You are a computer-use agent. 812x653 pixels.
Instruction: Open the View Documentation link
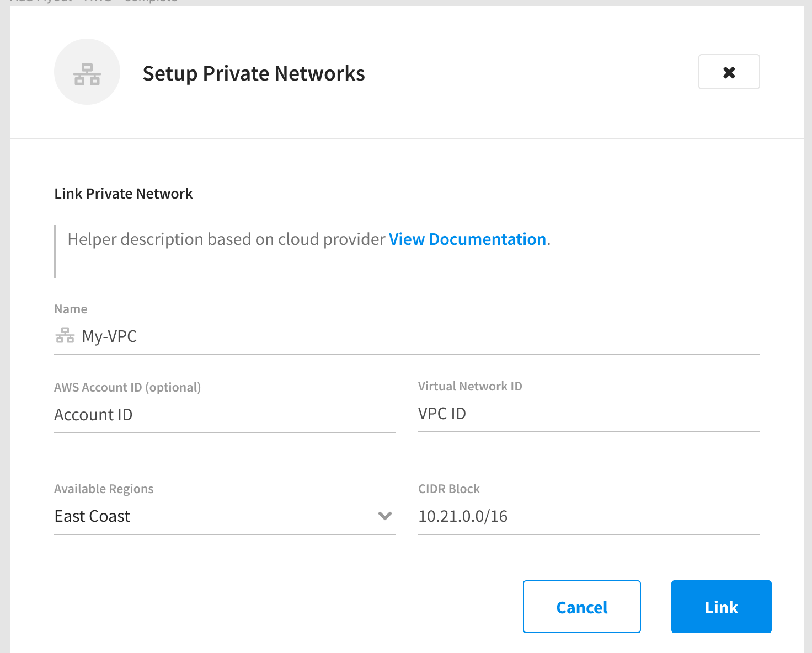467,239
